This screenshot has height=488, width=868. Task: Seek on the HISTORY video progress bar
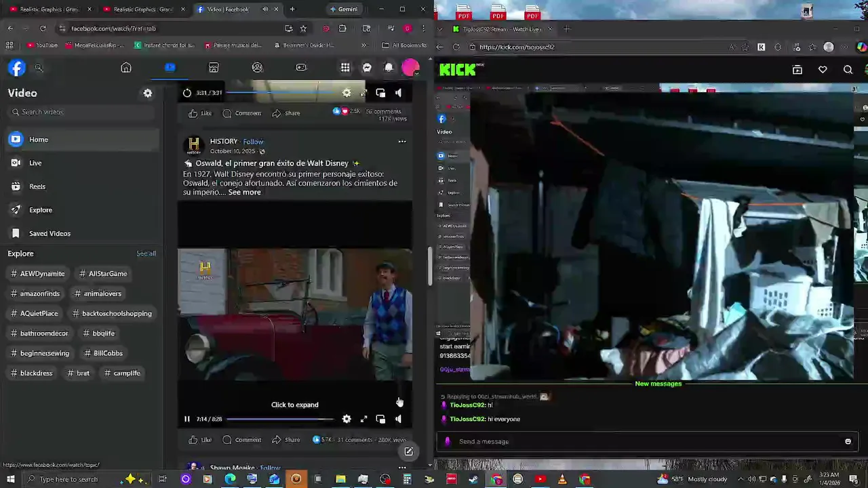(280, 420)
